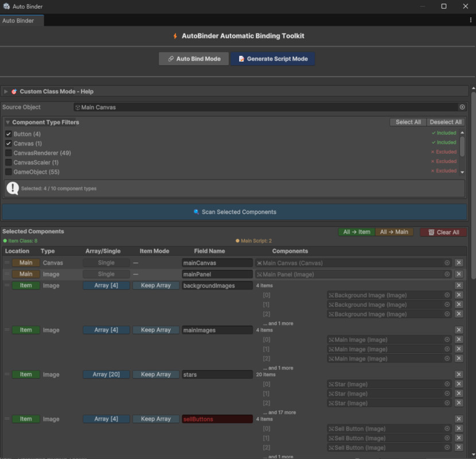Toggle the Array [20] selector for stars
This screenshot has width=476, height=459.
106,375
